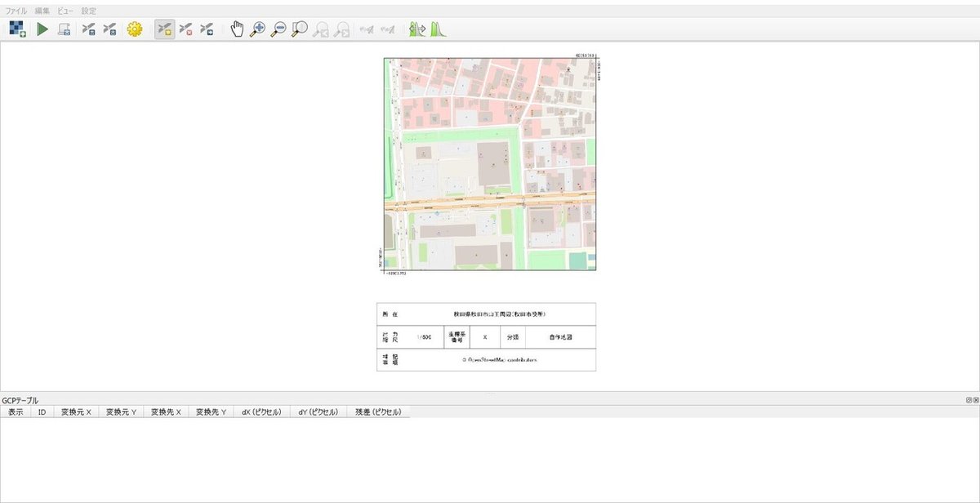
Task: Click the 変換先 Y column header
Action: tap(211, 412)
